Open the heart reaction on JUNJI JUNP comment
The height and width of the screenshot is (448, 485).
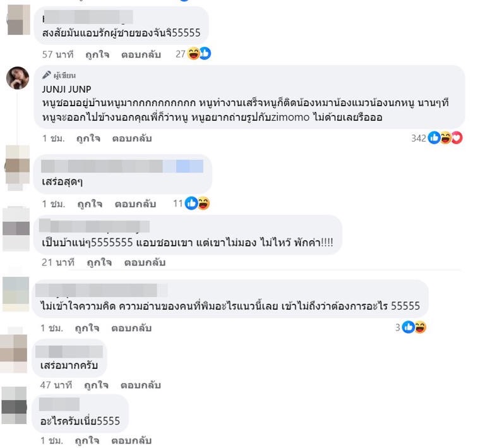point(457,138)
